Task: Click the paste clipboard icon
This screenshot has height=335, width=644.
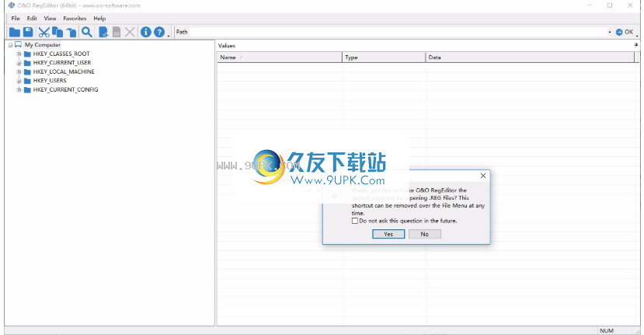Action: 71,32
